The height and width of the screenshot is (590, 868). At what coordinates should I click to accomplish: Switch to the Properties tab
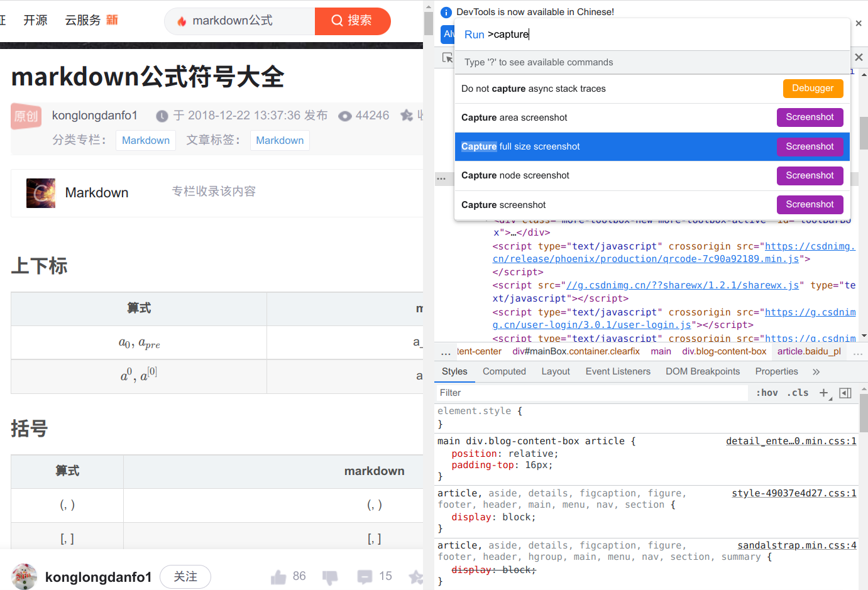[x=776, y=371]
